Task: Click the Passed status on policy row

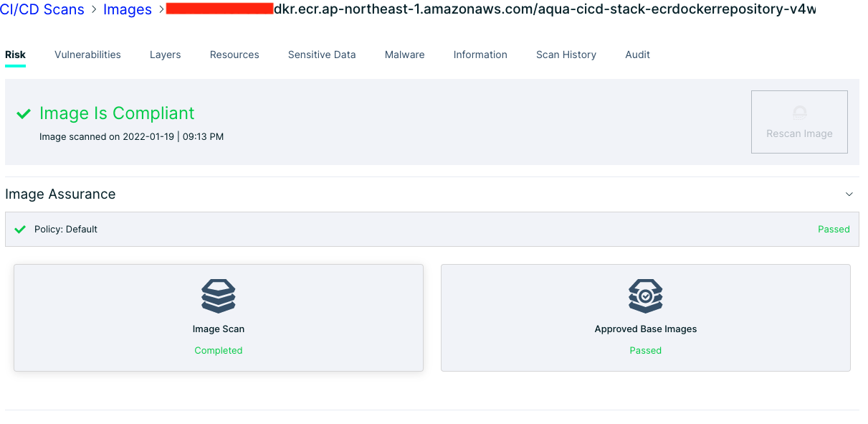Action: point(834,230)
